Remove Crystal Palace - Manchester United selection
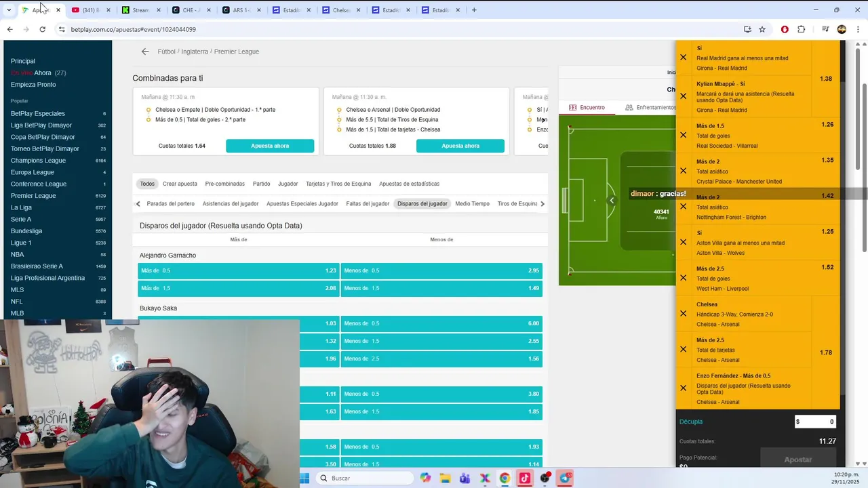The width and height of the screenshot is (868, 488). point(683,171)
